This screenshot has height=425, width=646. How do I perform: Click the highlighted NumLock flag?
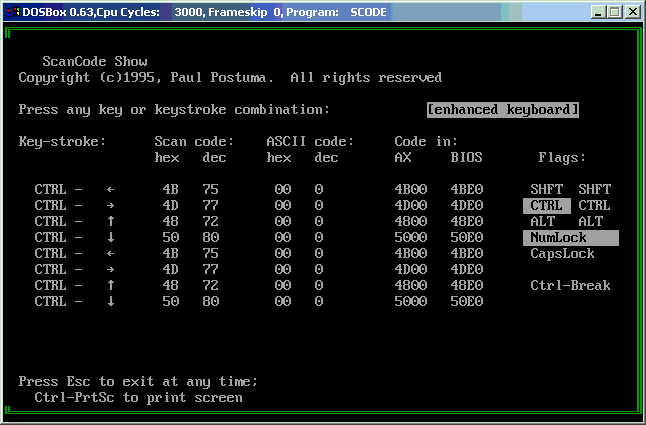[x=571, y=238]
